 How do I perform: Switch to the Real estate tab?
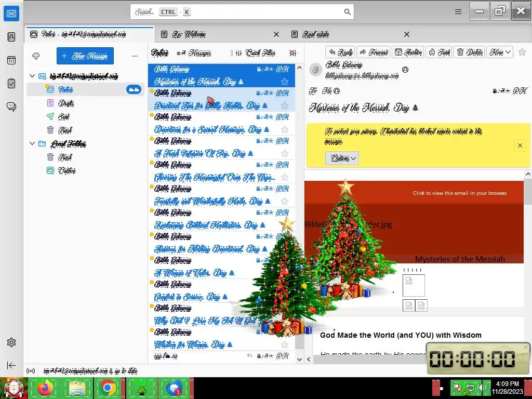point(346,34)
